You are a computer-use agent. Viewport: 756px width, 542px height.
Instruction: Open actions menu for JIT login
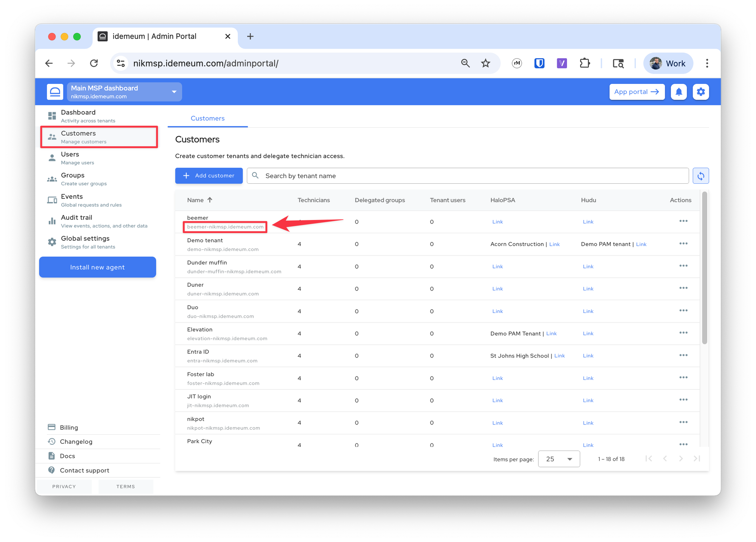(683, 400)
